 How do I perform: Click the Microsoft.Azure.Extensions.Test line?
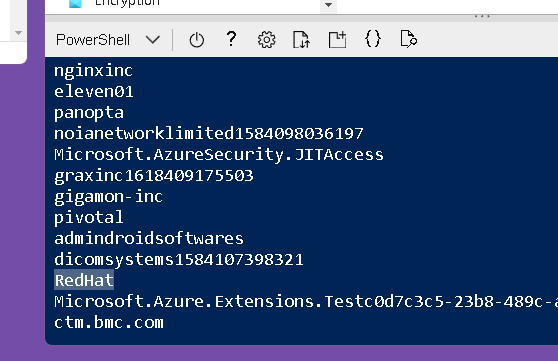[306, 302]
